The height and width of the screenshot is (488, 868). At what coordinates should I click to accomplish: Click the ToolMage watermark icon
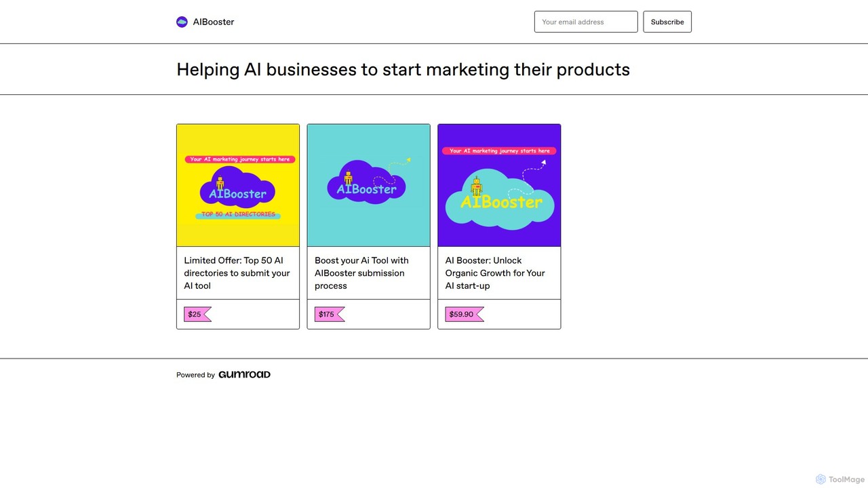[x=821, y=479]
